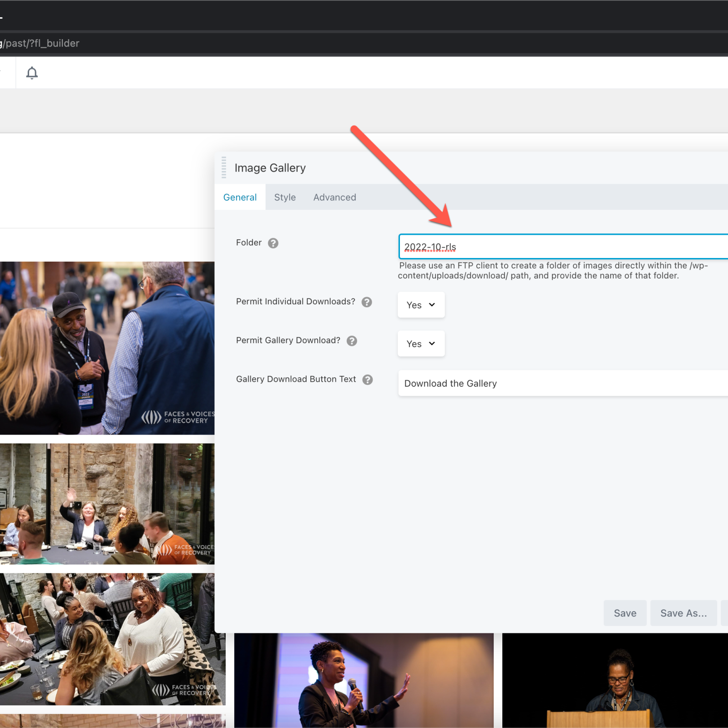Click the Folder help question mark icon

point(273,243)
